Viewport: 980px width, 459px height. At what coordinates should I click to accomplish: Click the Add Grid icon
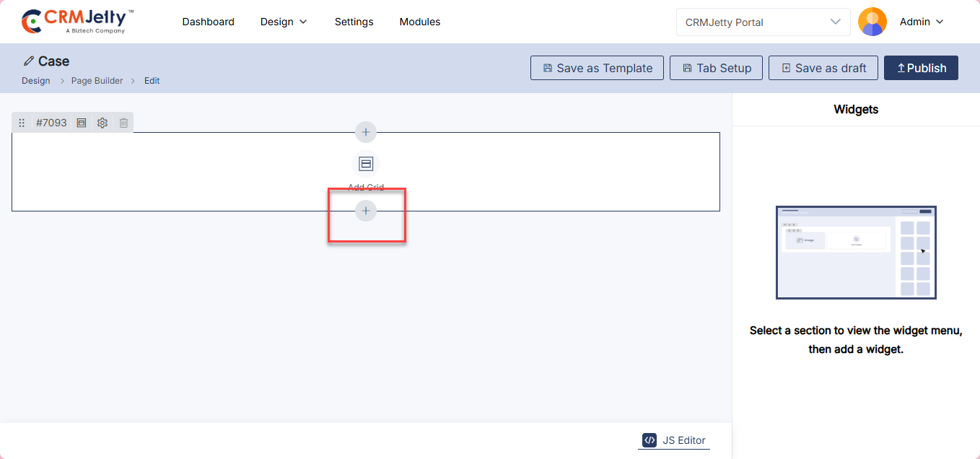click(x=366, y=165)
